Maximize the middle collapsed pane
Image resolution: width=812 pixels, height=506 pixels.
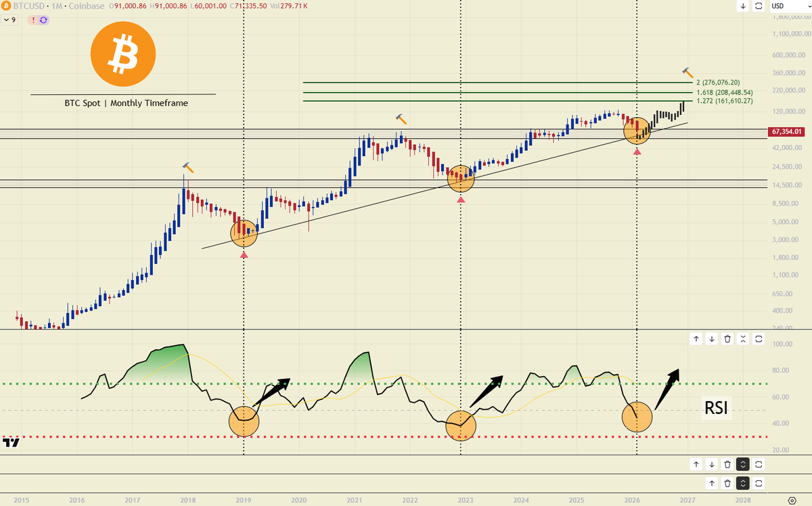pyautogui.click(x=759, y=464)
